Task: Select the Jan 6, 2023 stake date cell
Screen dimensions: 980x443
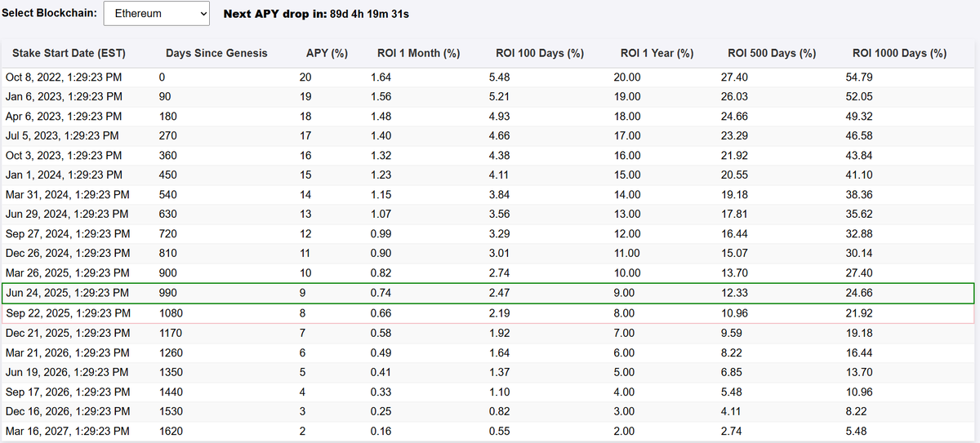Action: 65,96
